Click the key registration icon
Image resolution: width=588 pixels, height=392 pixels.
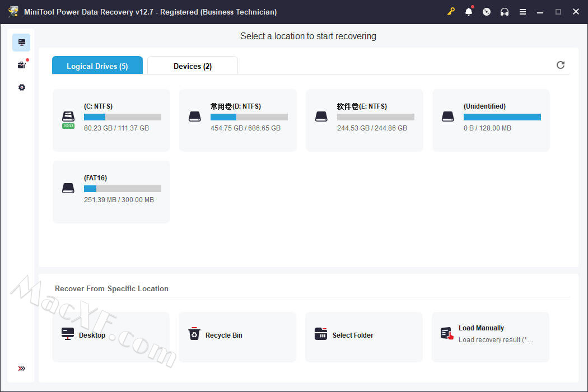tap(451, 12)
